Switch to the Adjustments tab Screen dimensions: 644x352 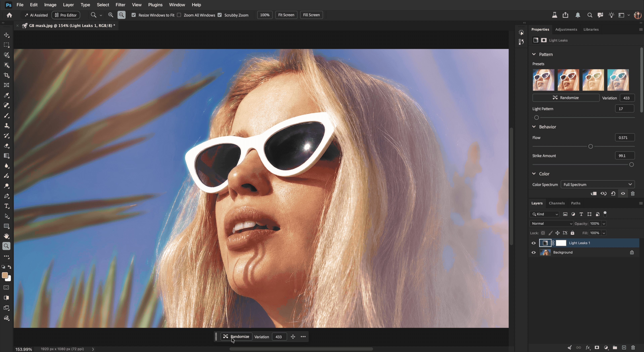[566, 29]
